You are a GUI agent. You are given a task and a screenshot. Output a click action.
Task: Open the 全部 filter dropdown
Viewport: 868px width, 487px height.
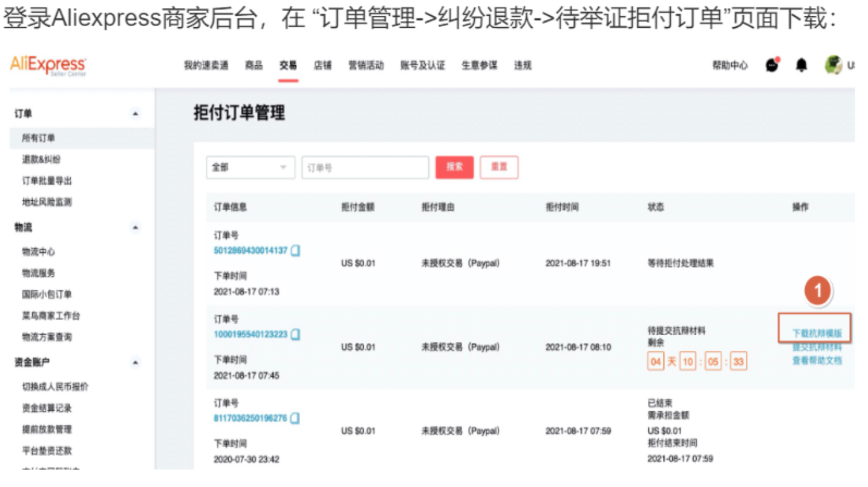250,168
